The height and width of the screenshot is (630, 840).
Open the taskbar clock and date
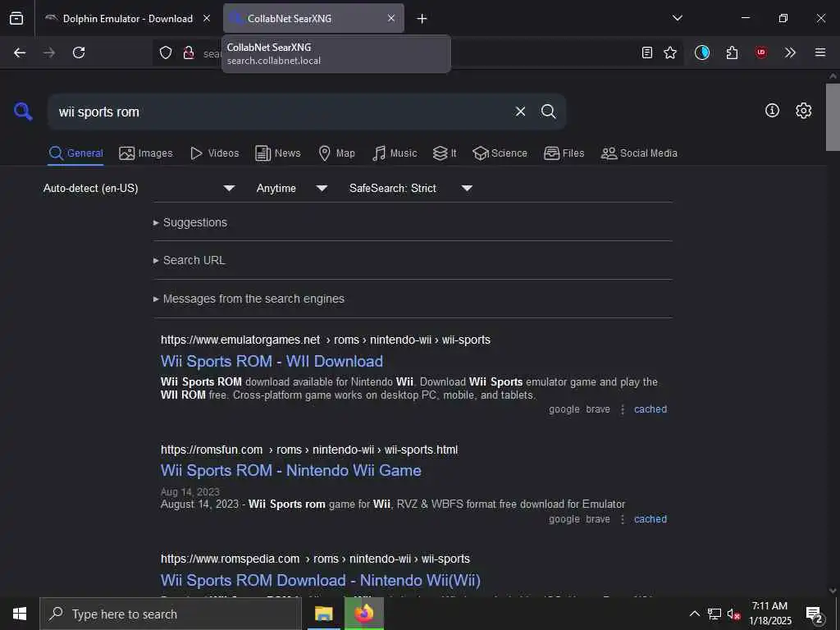[769, 614]
